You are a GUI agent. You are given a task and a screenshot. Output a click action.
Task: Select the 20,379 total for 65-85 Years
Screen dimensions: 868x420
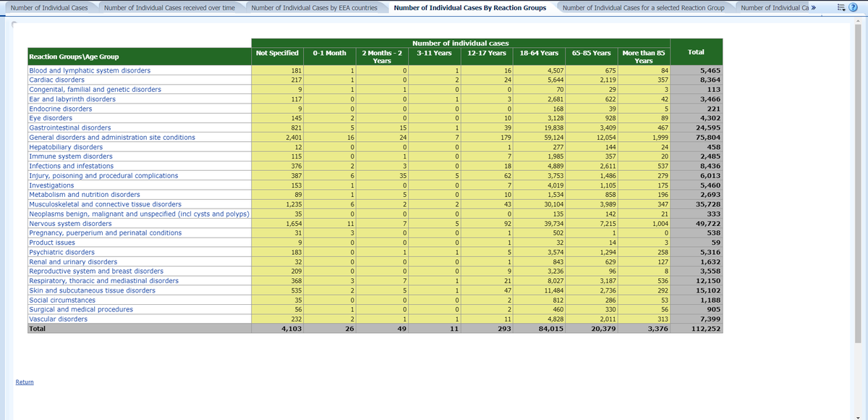(x=591, y=329)
